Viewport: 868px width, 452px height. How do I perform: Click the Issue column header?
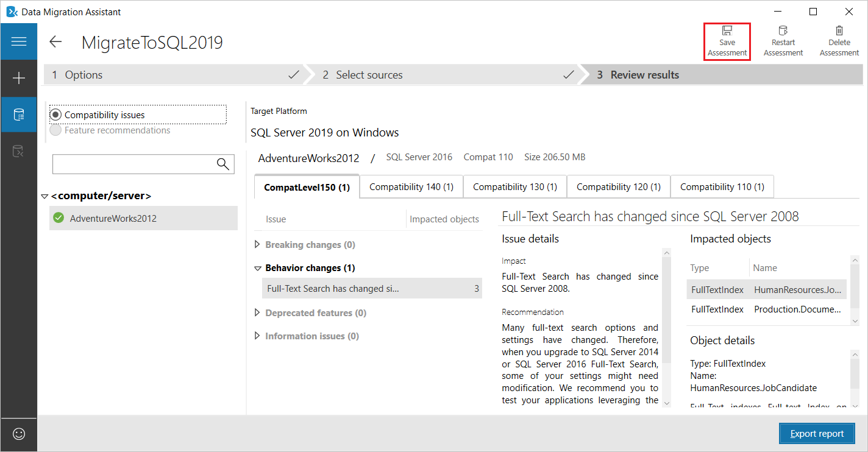click(276, 219)
